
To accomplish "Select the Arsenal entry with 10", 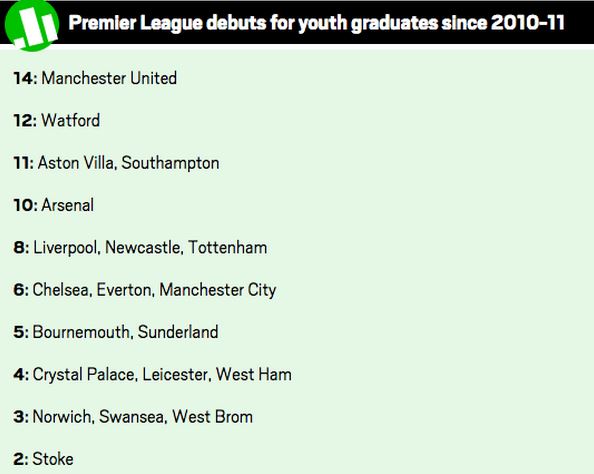I will pos(53,205).
